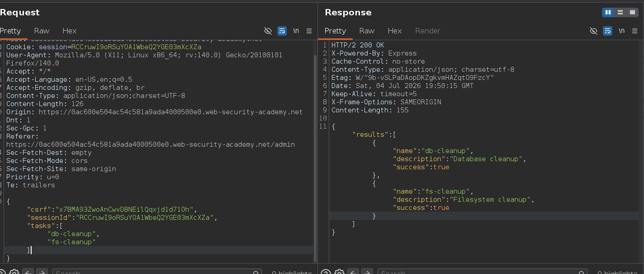Click the Sec-Gpc: 1 header line
Viewport: 644px width, 274px height.
[x=27, y=128]
